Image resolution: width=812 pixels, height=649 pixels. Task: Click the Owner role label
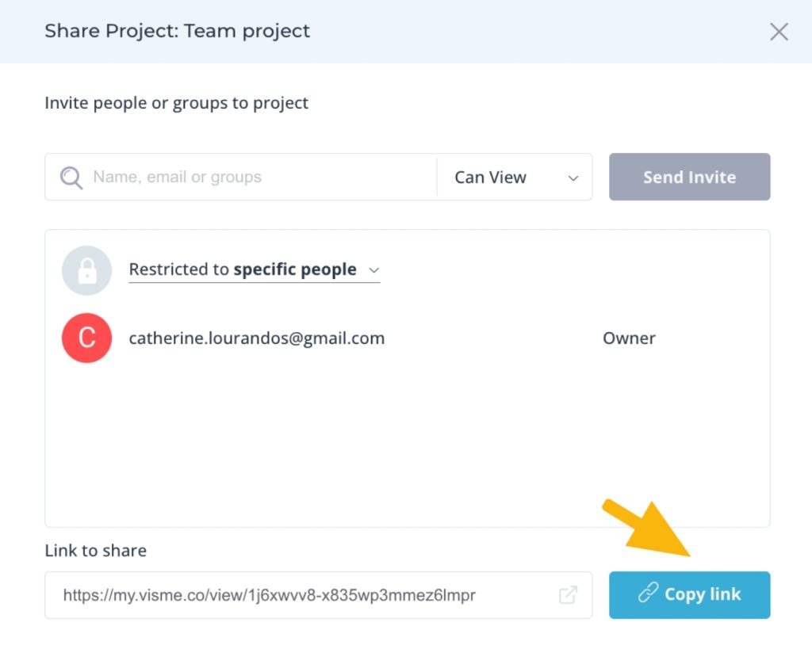pyautogui.click(x=629, y=338)
